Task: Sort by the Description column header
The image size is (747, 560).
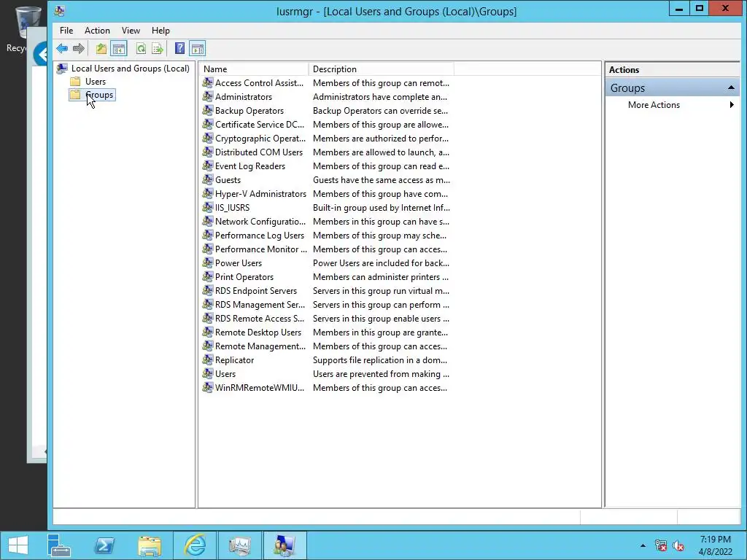Action: (381, 69)
